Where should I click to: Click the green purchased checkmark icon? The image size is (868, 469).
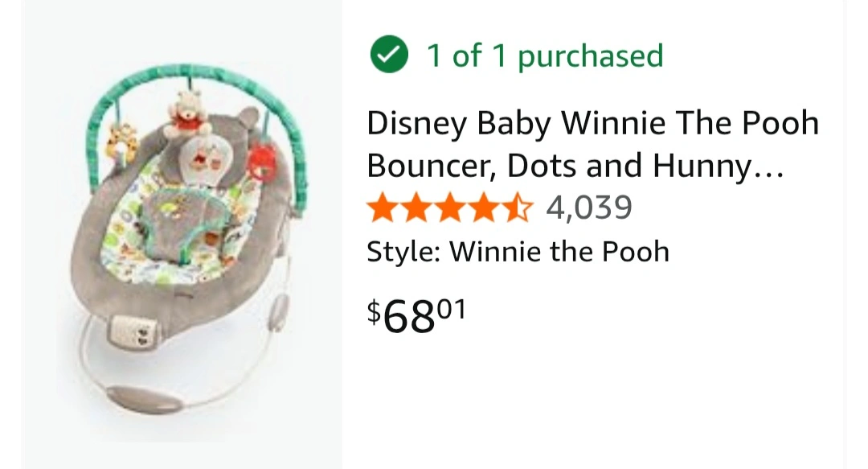(389, 56)
